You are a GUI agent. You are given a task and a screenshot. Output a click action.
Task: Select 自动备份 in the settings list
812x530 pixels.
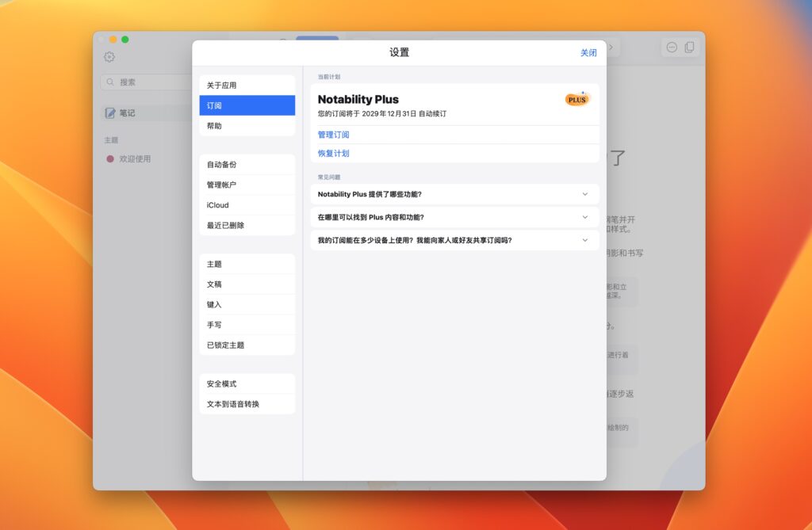[x=247, y=165]
